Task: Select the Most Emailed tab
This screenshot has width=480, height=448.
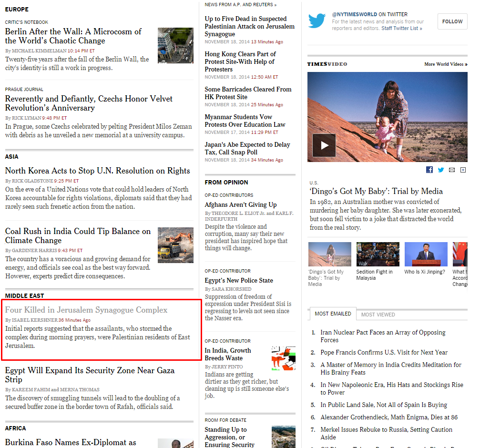Action: [x=333, y=314]
